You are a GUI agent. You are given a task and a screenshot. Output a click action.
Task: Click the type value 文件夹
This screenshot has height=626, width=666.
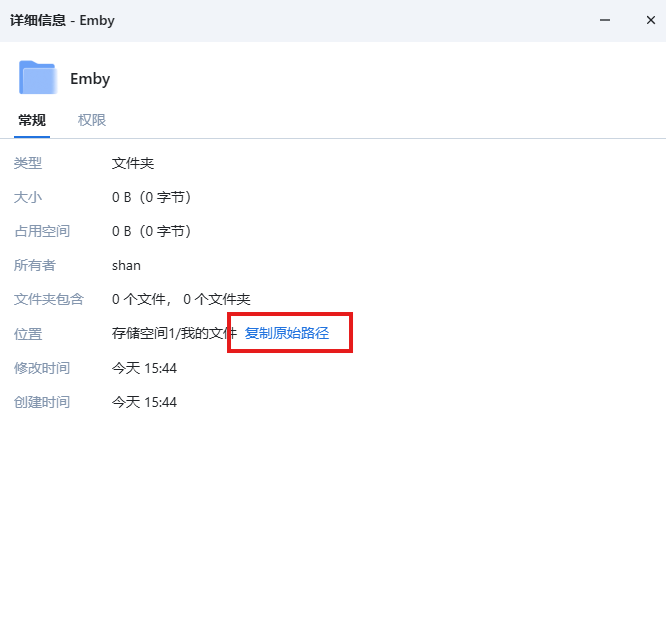click(133, 163)
